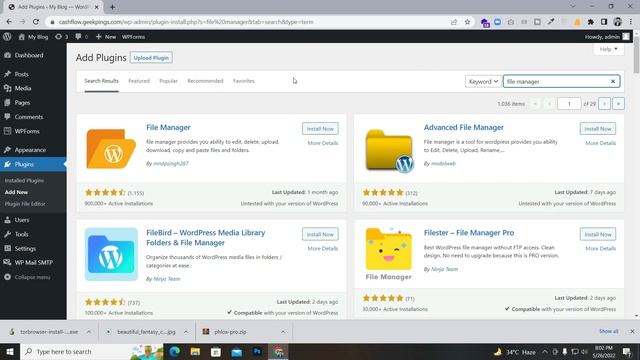View More Details for File Manager

(322, 143)
